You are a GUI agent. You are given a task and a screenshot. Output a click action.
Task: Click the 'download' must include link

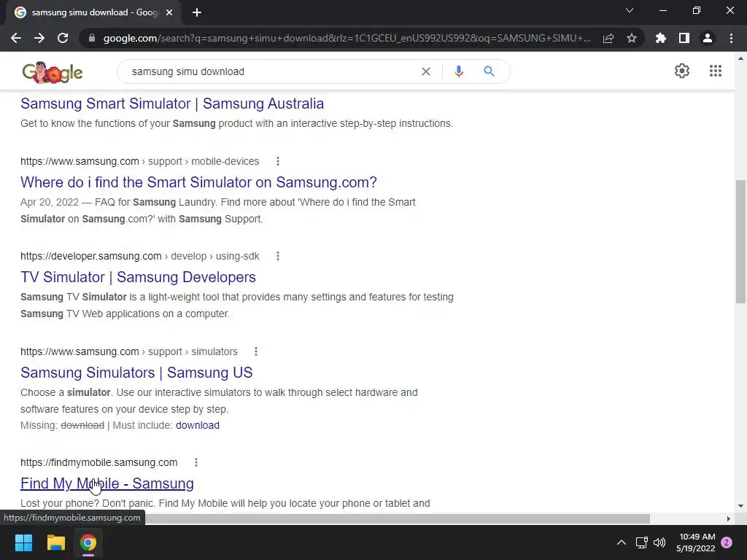197,425
